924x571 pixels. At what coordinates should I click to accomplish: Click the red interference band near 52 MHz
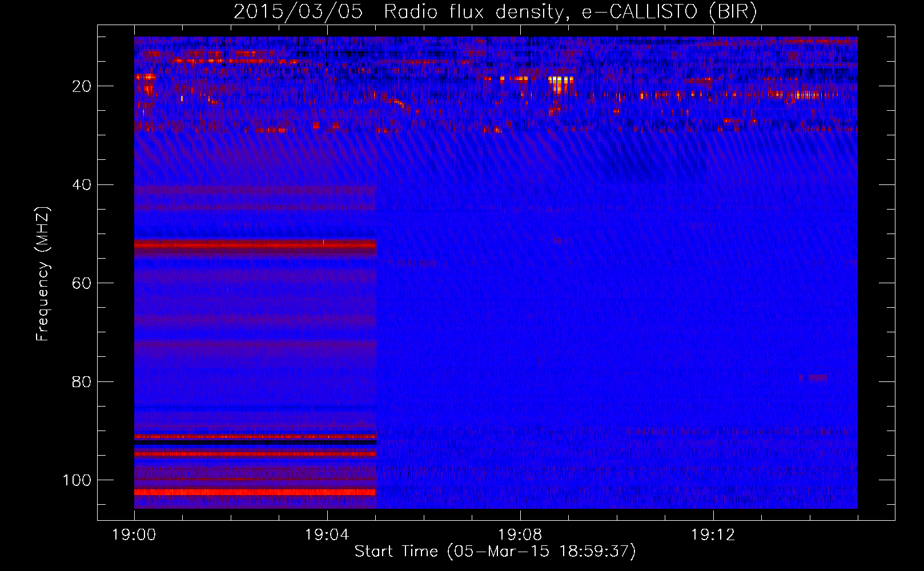coord(255,245)
